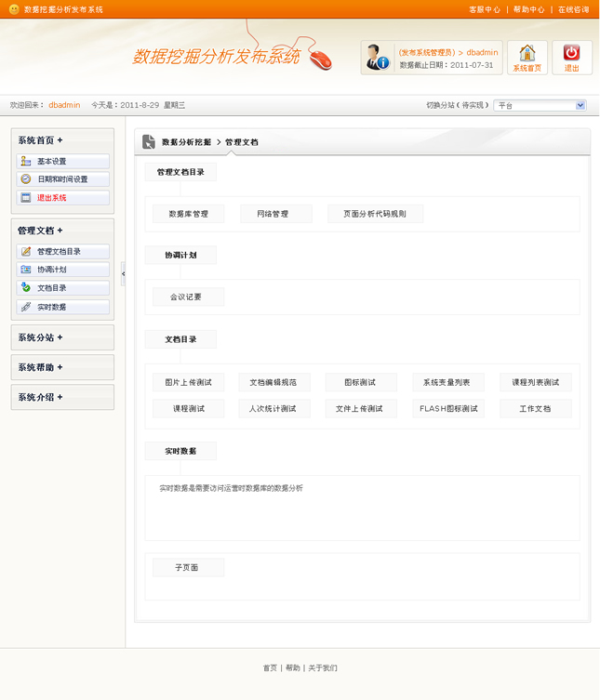Expand the 系统介绍 sidebar section
Screen dimensions: 600x700
tap(62, 397)
